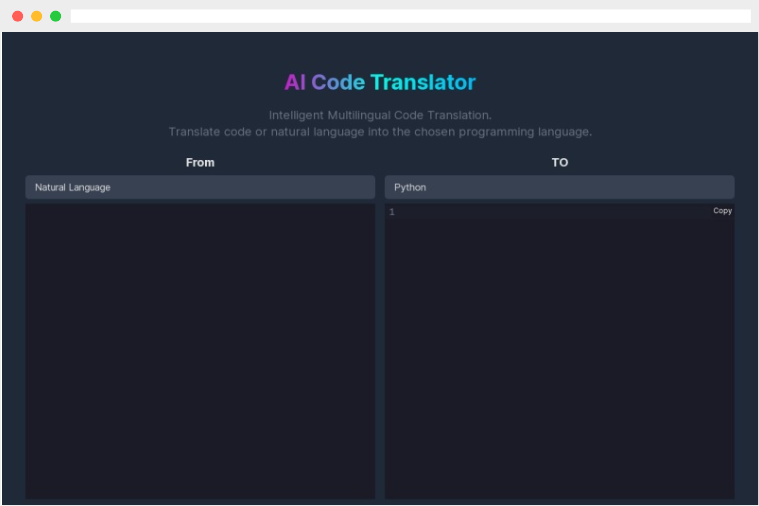Click the Intelligent Multilingual Code Translation subtitle
This screenshot has width=759, height=506.
pos(380,115)
